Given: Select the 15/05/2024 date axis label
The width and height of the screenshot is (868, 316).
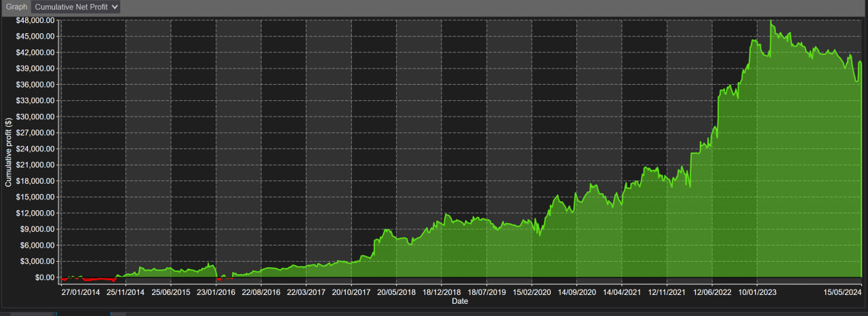Looking at the screenshot, I should 842,292.
